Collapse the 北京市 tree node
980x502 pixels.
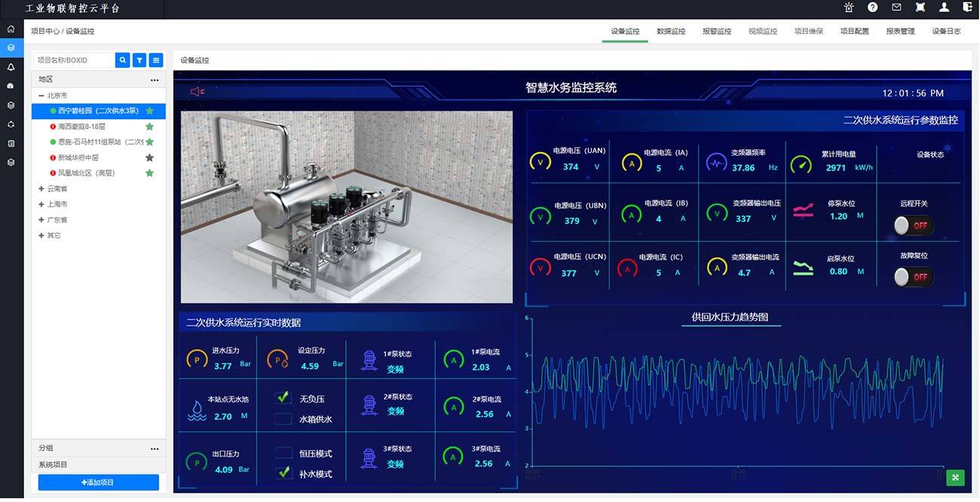pyautogui.click(x=41, y=96)
